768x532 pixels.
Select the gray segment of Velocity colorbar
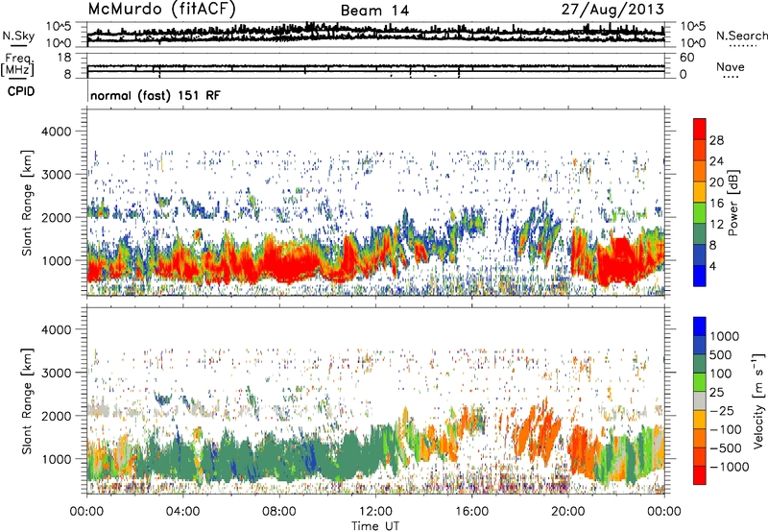[x=700, y=401]
